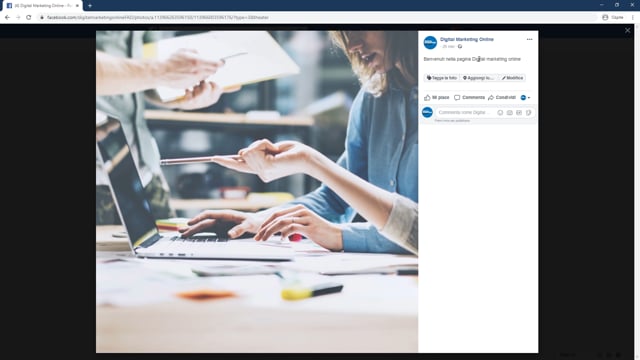Open the three-dots post options menu
This screenshot has width=640, height=360.
529,39
